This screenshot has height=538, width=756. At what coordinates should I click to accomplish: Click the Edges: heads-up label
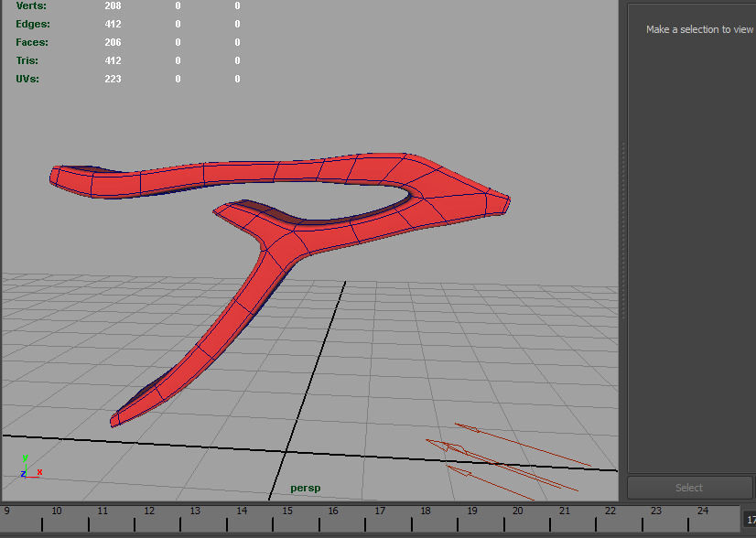coord(33,24)
